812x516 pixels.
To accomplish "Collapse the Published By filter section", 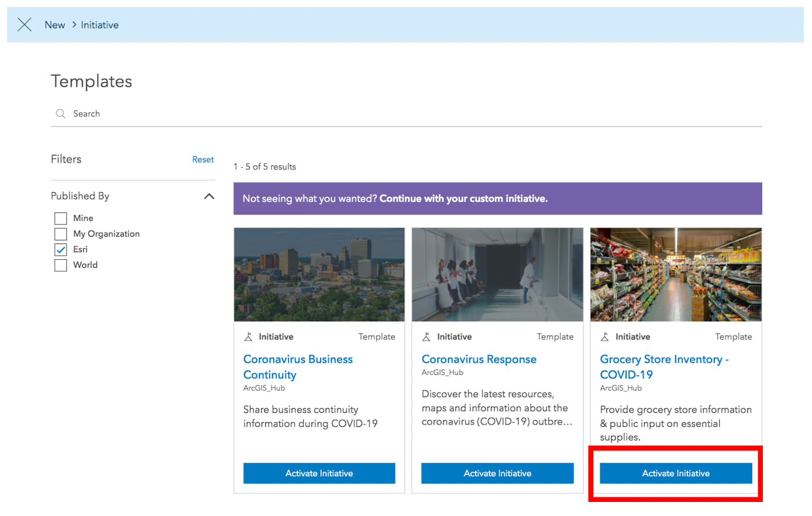I will click(209, 196).
